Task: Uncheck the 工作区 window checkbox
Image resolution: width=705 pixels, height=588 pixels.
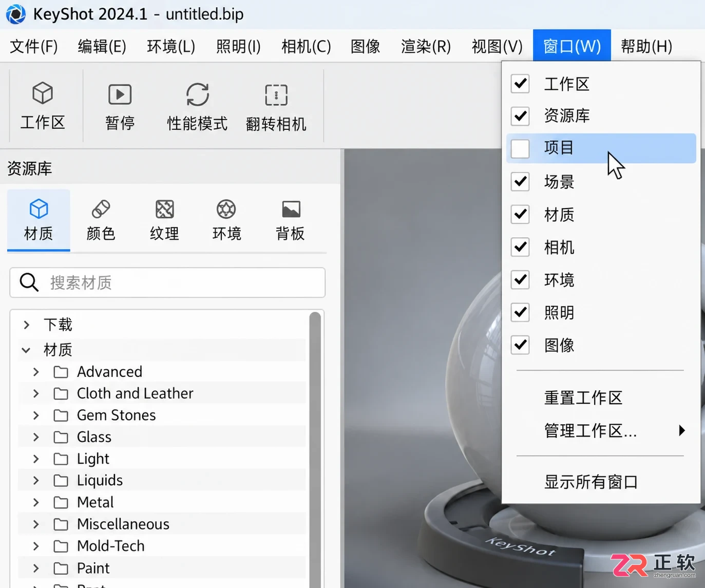Action: (x=520, y=84)
